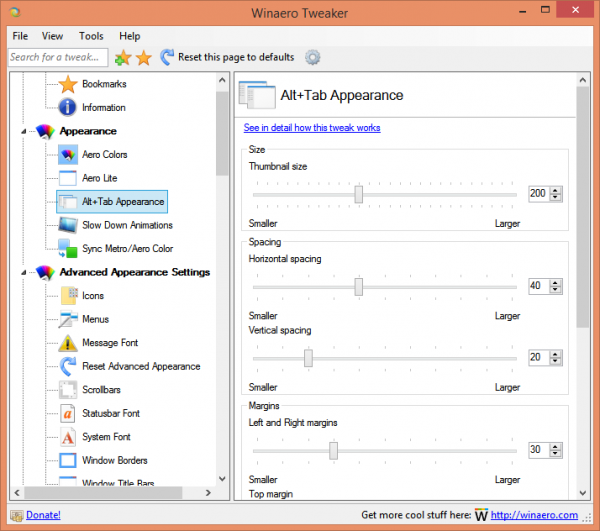Open the Help menu
Screen dimensions: 600x531
coord(130,36)
